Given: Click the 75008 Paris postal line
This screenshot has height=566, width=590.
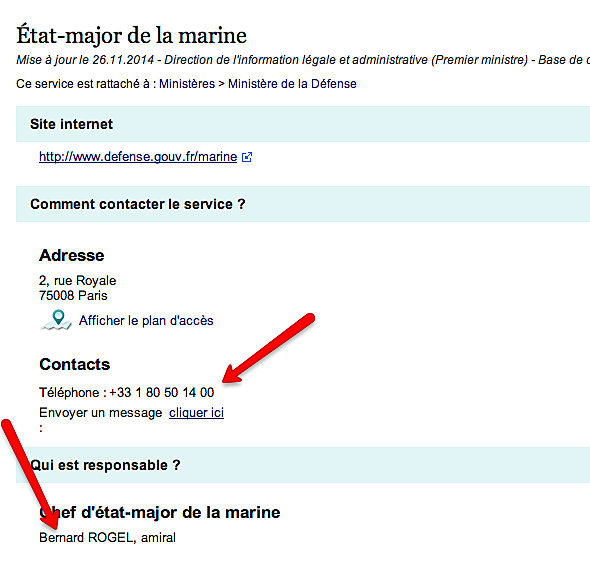Looking at the screenshot, I should 73,296.
